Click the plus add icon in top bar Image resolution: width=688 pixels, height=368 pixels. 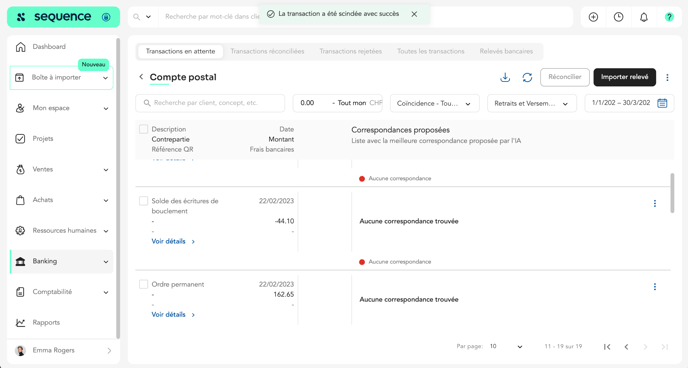593,17
